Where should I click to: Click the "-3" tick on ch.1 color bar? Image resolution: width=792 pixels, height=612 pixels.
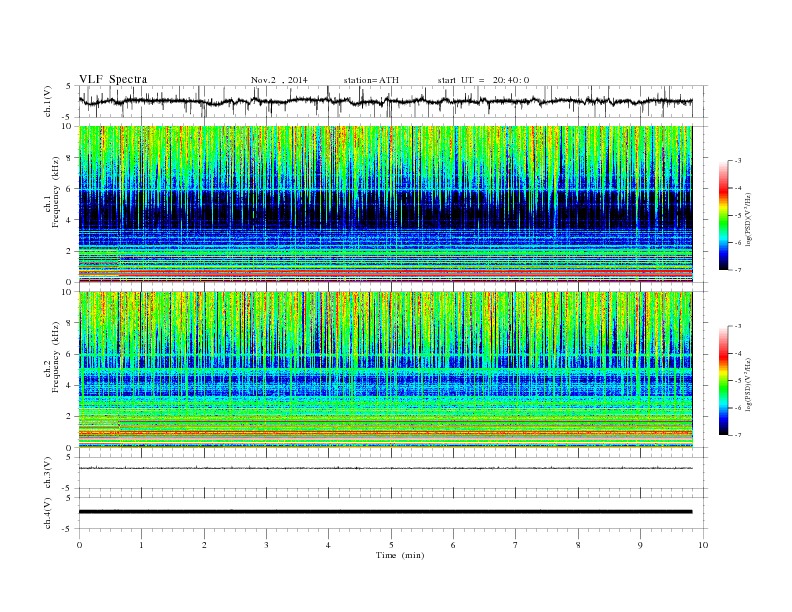click(738, 161)
